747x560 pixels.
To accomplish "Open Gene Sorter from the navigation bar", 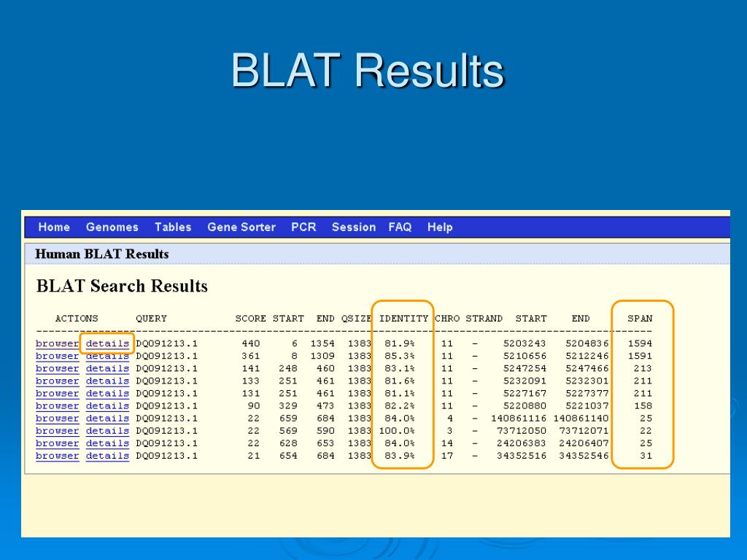I will (x=241, y=227).
